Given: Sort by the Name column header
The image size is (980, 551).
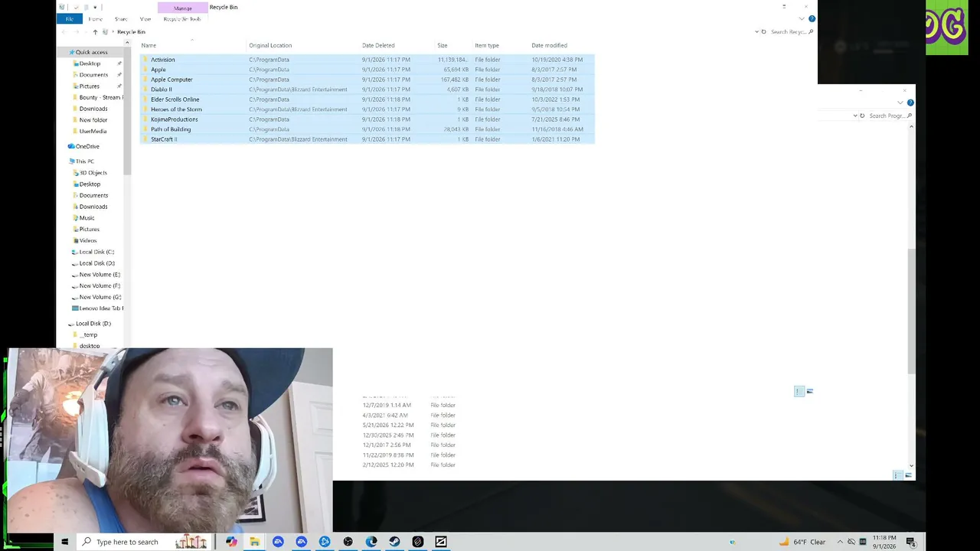Looking at the screenshot, I should pos(149,45).
